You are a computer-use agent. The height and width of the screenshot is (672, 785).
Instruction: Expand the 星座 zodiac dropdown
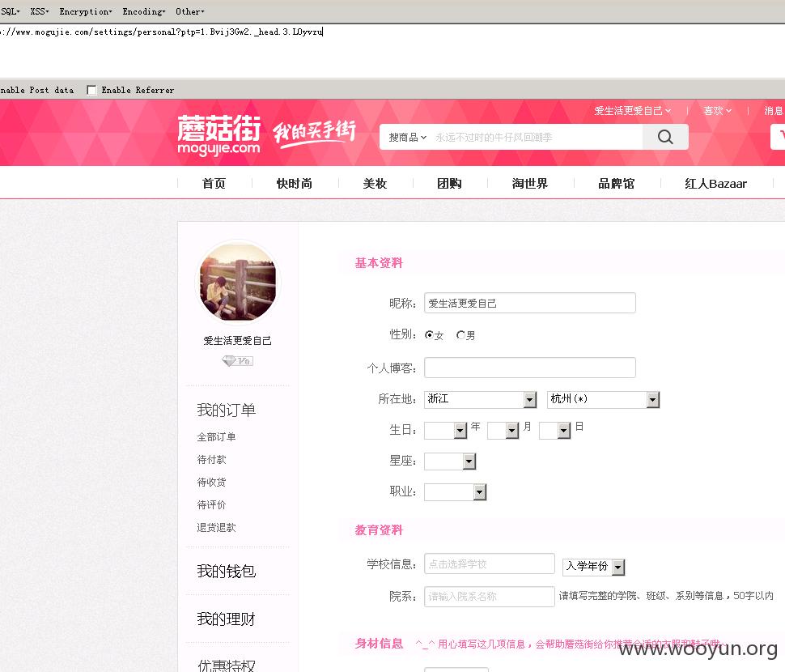[x=450, y=461]
